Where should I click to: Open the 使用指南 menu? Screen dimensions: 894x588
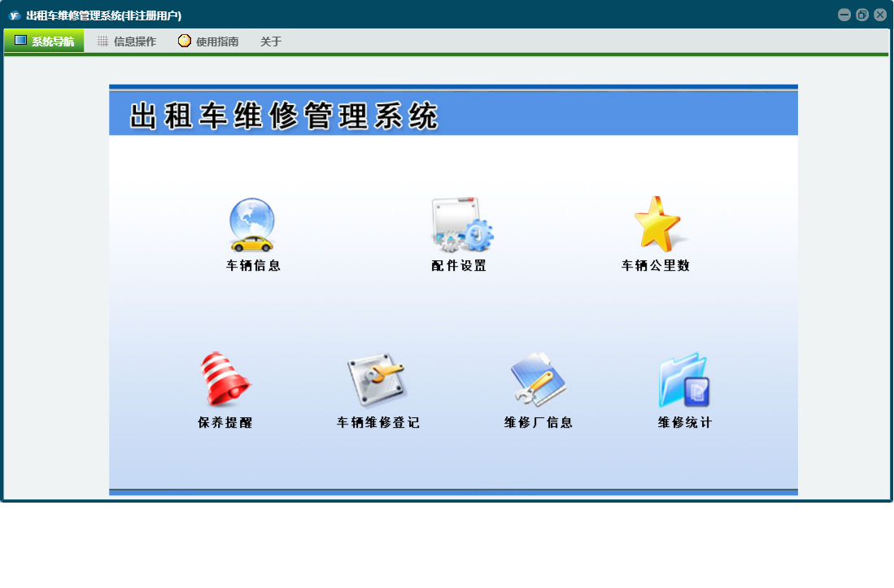[208, 41]
